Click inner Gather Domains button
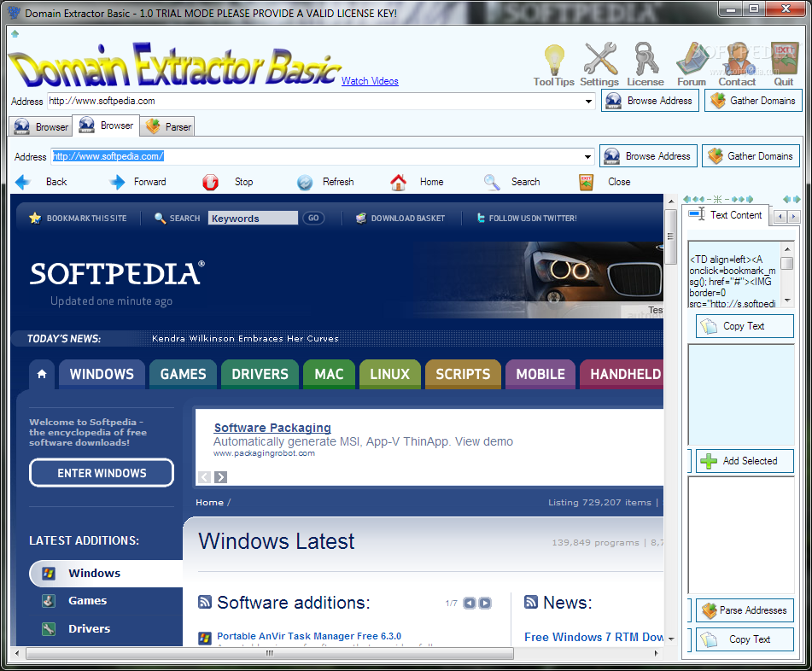 tap(751, 156)
